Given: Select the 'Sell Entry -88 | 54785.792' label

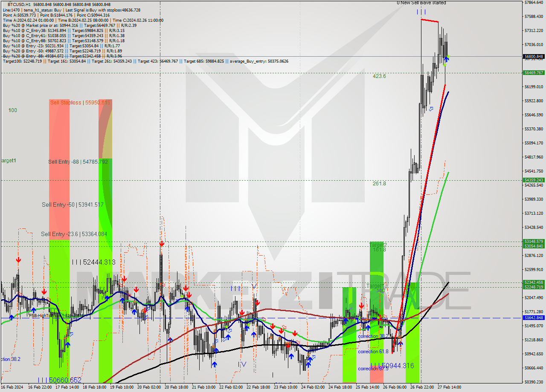Looking at the screenshot, I should click(78, 162).
